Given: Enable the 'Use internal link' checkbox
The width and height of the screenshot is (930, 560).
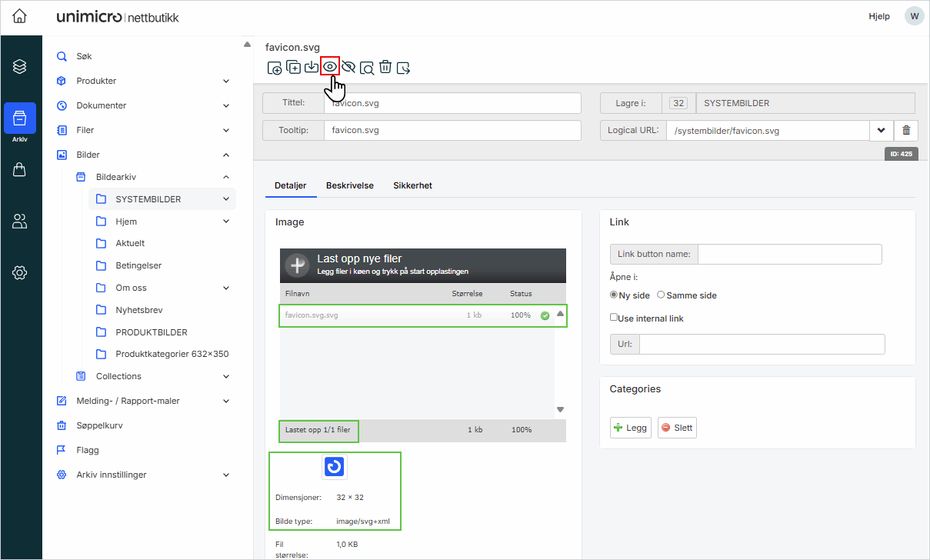Looking at the screenshot, I should click(x=614, y=318).
